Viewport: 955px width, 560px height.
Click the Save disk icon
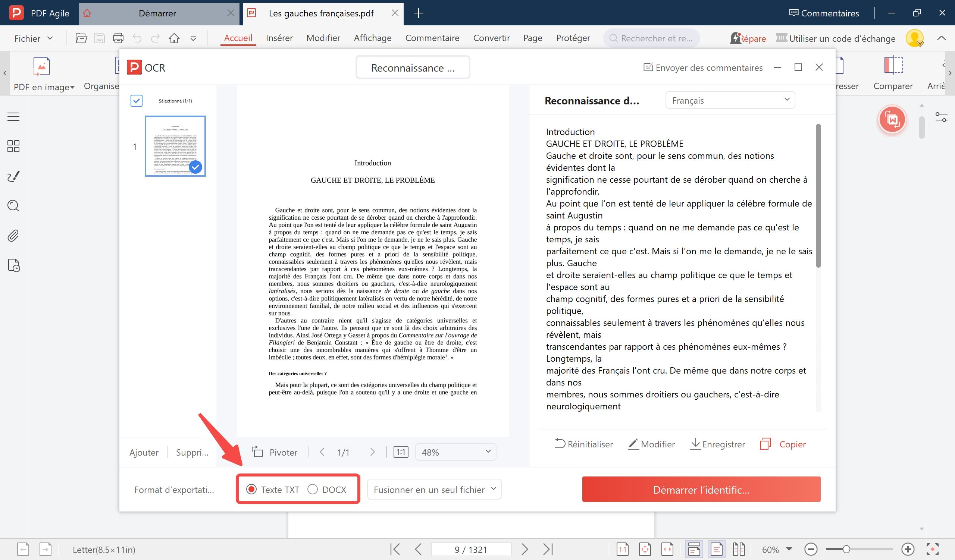tap(100, 38)
